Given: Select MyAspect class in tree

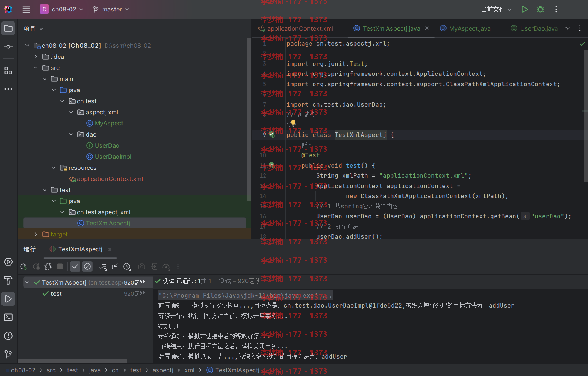Looking at the screenshot, I should point(105,123).
